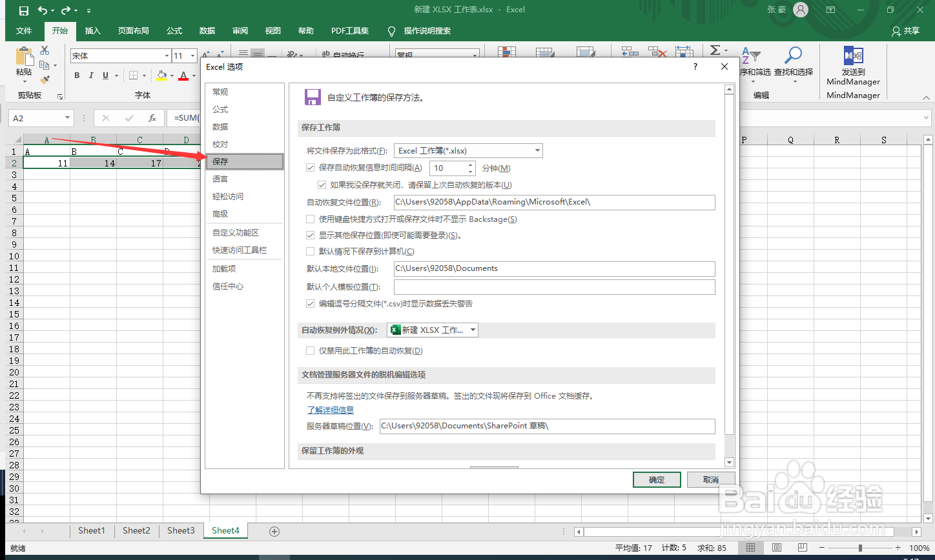Click the Undo arrow icon

[x=42, y=10]
